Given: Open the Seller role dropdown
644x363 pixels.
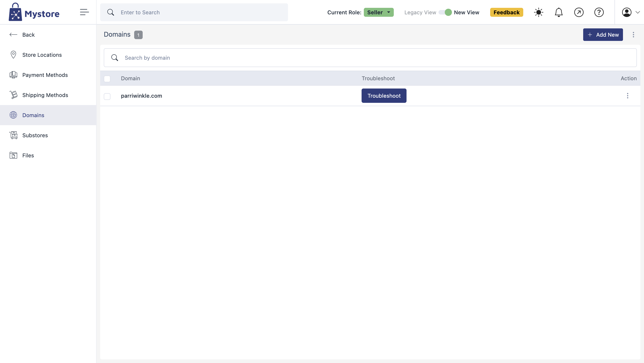Looking at the screenshot, I should tap(379, 12).
